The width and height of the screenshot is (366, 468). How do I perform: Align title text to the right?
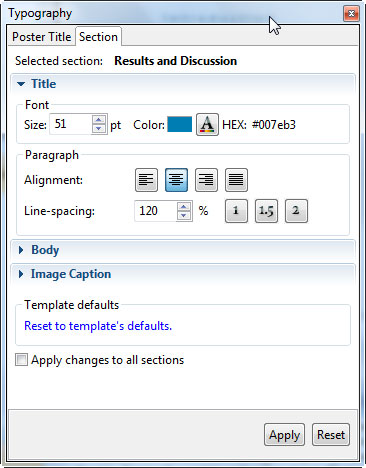coord(206,180)
